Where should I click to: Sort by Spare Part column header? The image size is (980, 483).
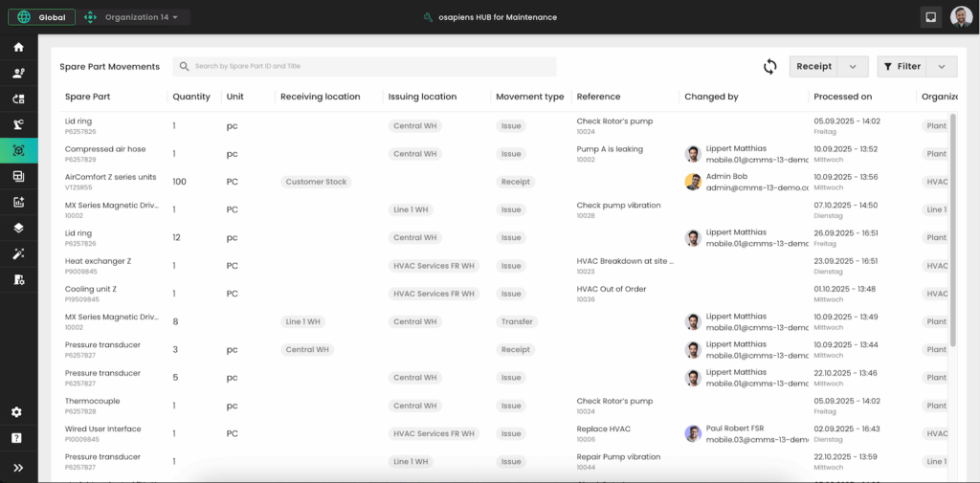(x=87, y=97)
